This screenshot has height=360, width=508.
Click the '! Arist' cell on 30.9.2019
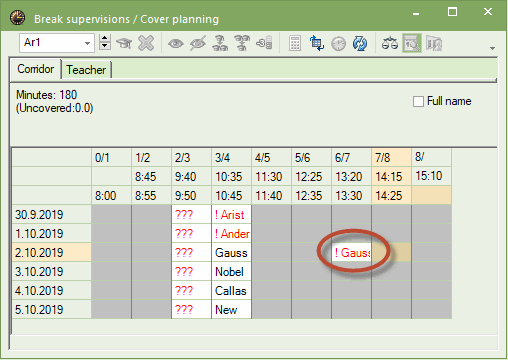pyautogui.click(x=231, y=215)
